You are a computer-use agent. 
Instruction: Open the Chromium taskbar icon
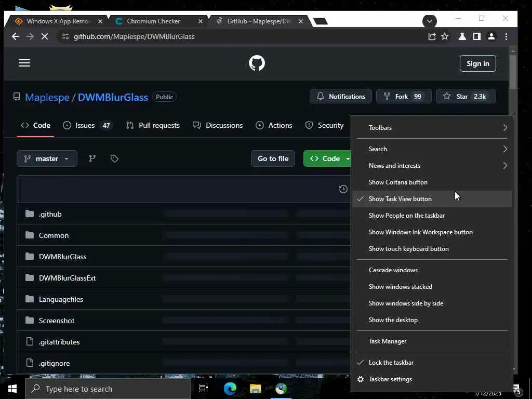pyautogui.click(x=281, y=389)
